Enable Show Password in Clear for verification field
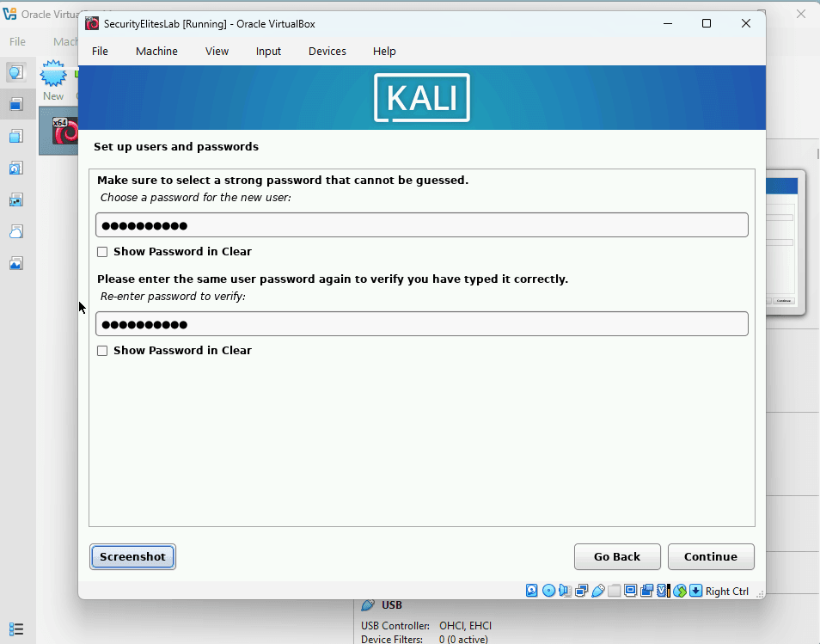Image resolution: width=820 pixels, height=644 pixels. click(x=102, y=350)
